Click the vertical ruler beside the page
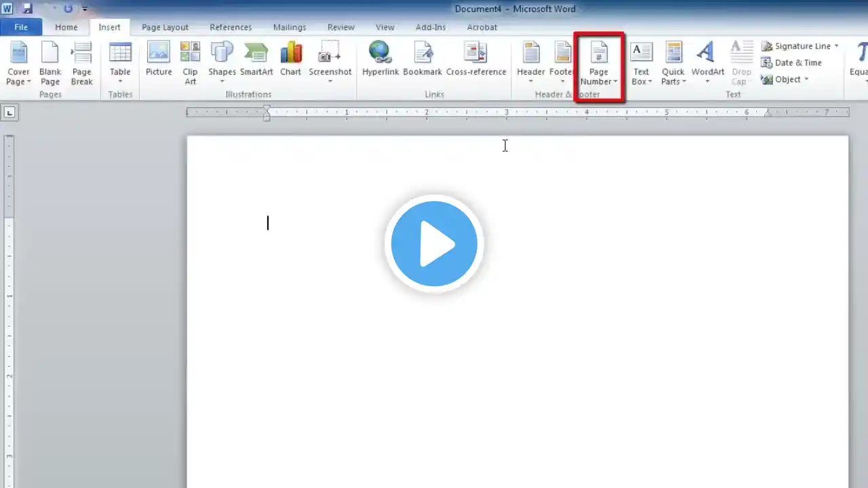 [x=9, y=312]
